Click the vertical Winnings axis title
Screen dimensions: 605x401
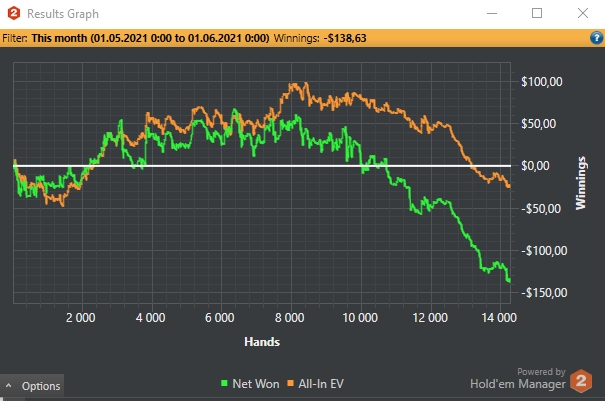581,183
